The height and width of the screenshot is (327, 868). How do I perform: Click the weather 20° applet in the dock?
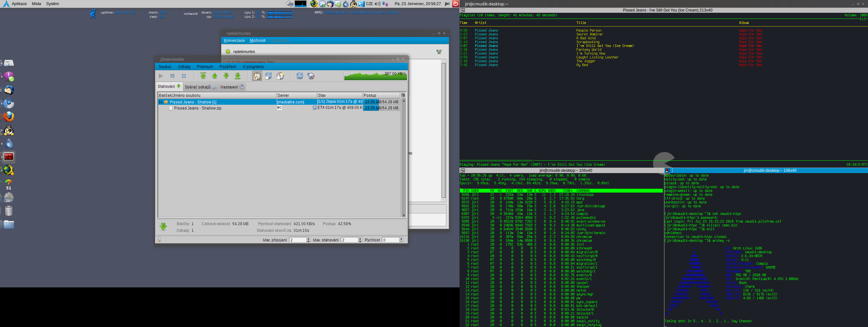(9, 198)
